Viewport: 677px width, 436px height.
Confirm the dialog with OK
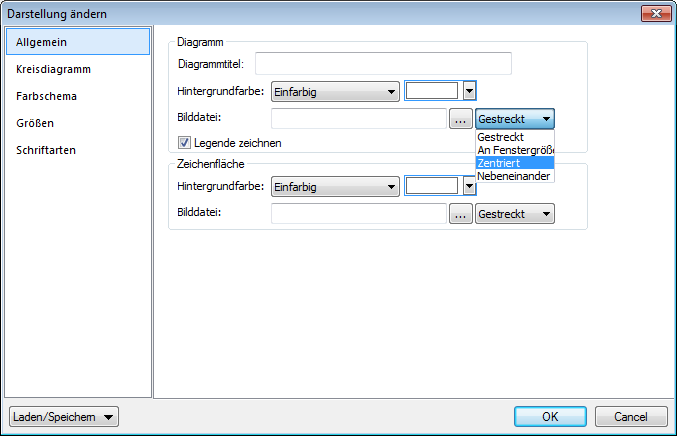pyautogui.click(x=550, y=416)
